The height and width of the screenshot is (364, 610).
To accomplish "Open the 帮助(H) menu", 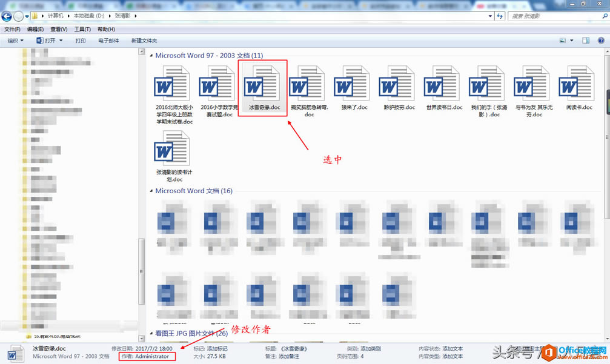I will point(106,29).
